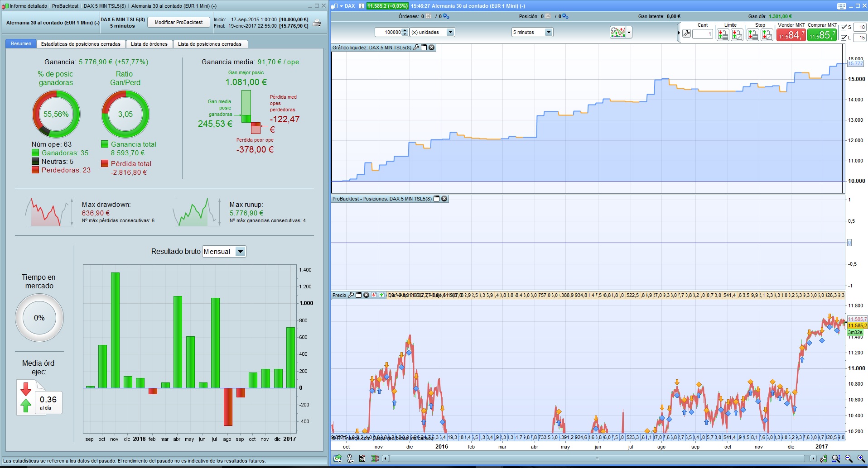Click the Gan día 1.301,00 € value
The width and height of the screenshot is (868, 468).
(780, 16)
